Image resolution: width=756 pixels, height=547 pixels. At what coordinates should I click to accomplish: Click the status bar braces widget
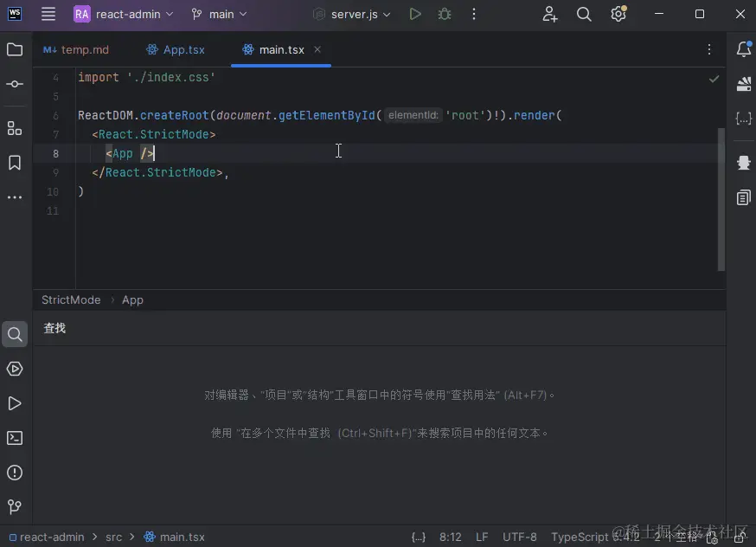pyautogui.click(x=419, y=537)
